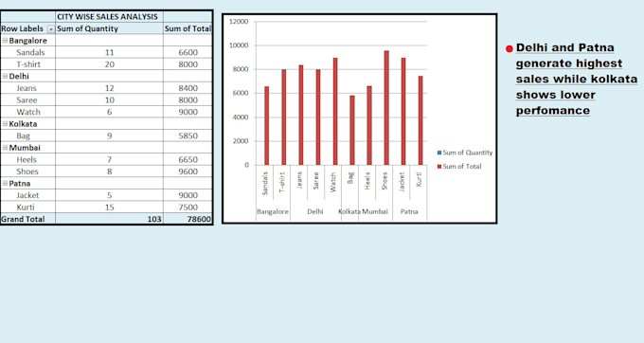Viewport: 644px width, 343px height.
Task: Click the Sandals row label
Action: [30, 52]
